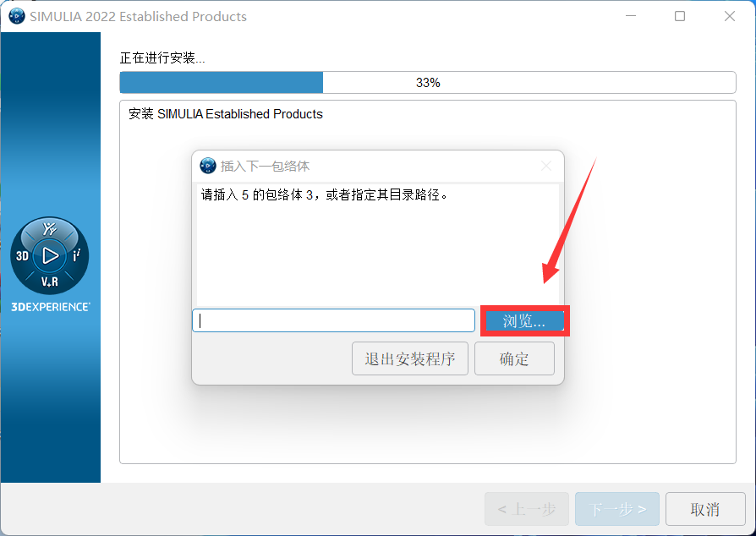
Task: Maximize the SIMULIA installer window
Action: click(680, 16)
